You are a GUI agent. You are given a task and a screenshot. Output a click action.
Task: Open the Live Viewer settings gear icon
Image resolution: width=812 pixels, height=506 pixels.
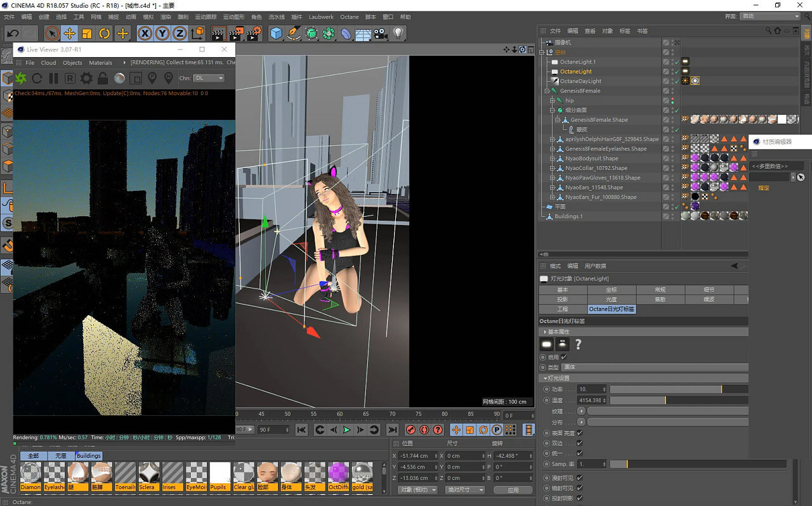point(85,78)
